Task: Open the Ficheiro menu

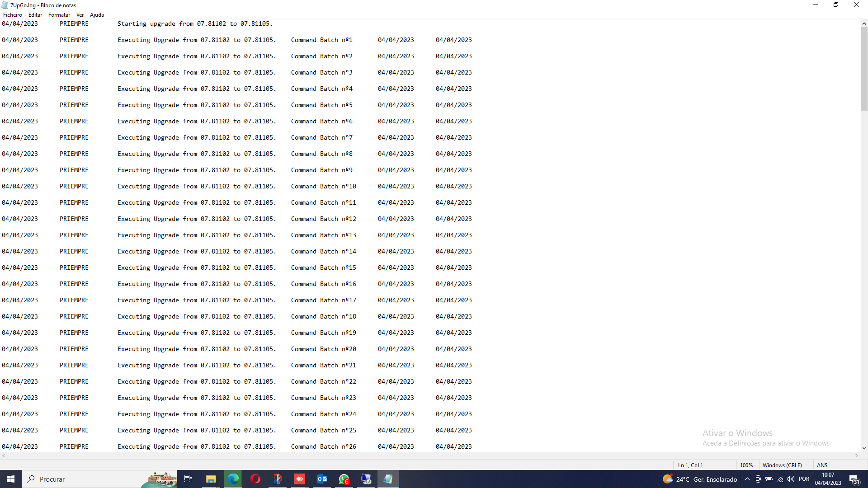Action: pos(12,15)
